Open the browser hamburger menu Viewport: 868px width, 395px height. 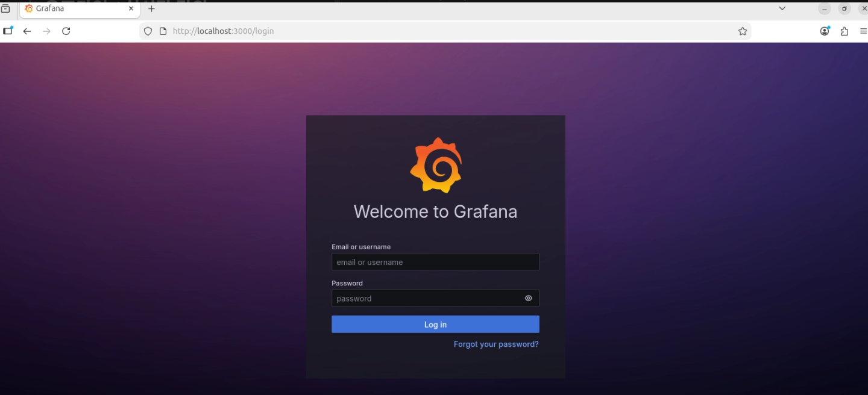pyautogui.click(x=863, y=31)
